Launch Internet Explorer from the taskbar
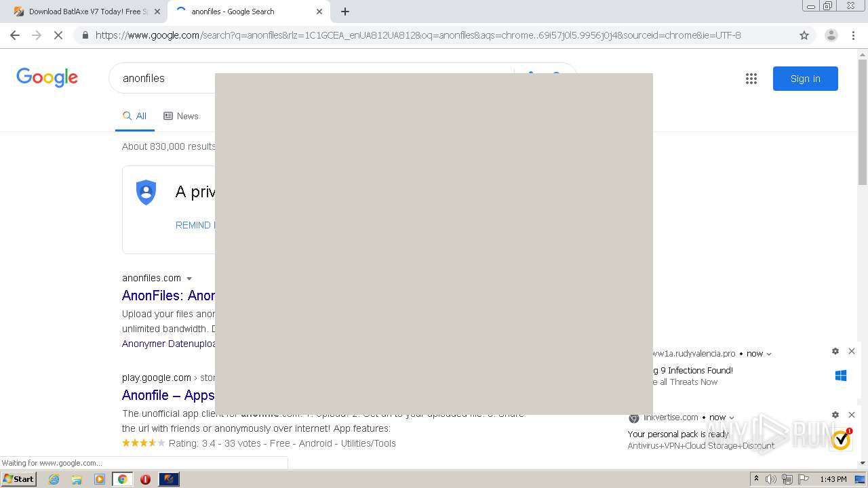This screenshot has width=868, height=488. point(54,479)
